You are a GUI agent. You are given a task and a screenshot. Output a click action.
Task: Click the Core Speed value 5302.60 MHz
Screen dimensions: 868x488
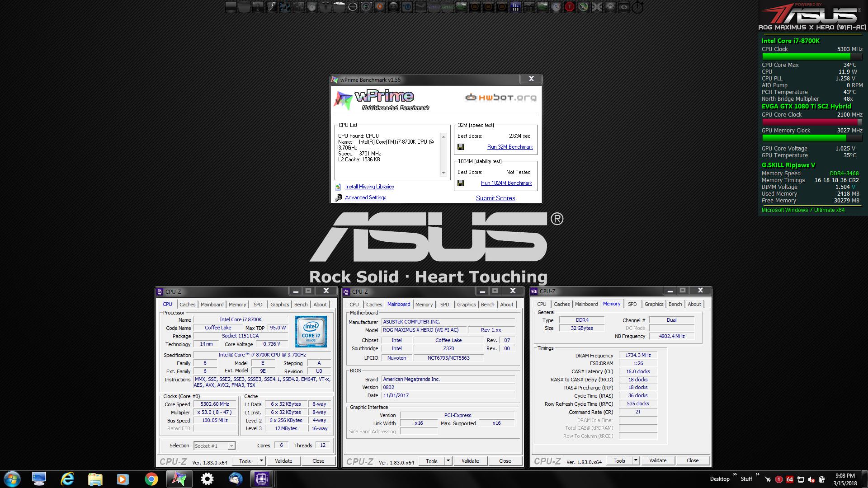(215, 404)
